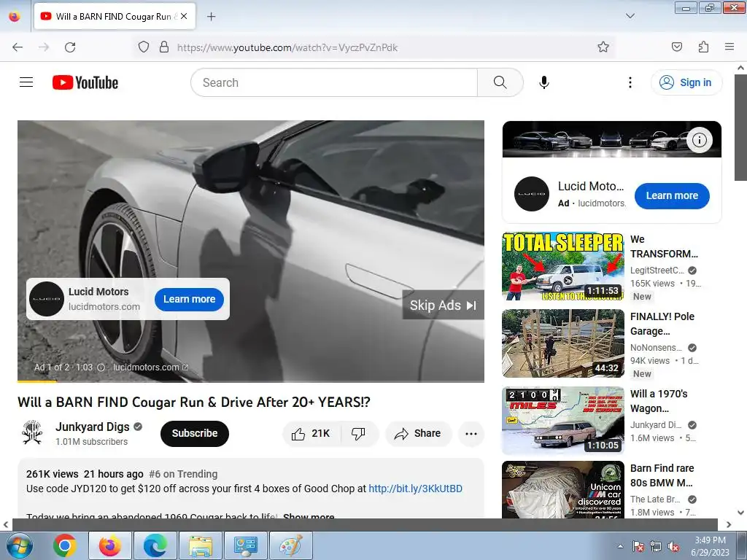Viewport: 747px width, 560px height.
Task: Go back with browser back arrow
Action: click(x=18, y=47)
